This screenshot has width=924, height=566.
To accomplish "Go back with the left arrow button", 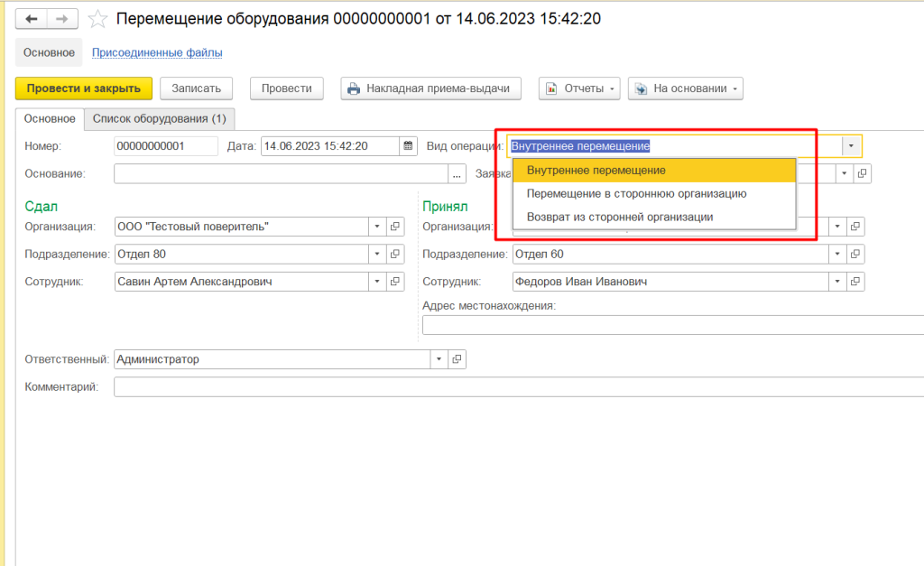I will click(32, 20).
